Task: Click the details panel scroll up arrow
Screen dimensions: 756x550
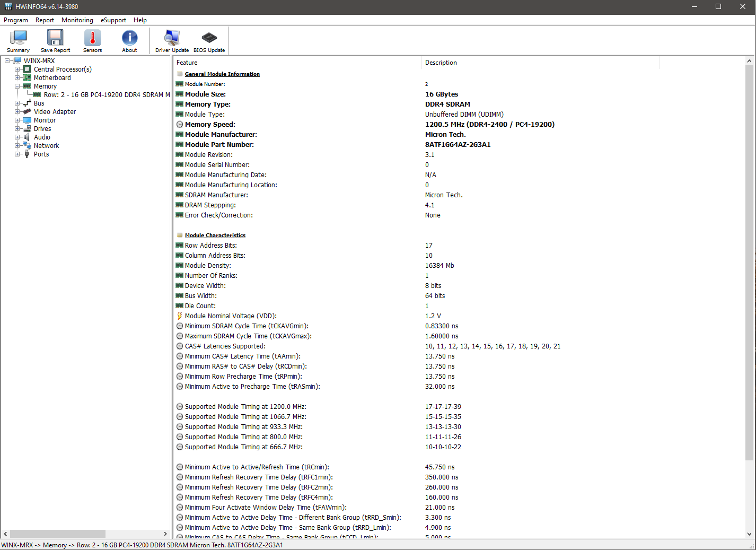Action: [749, 61]
